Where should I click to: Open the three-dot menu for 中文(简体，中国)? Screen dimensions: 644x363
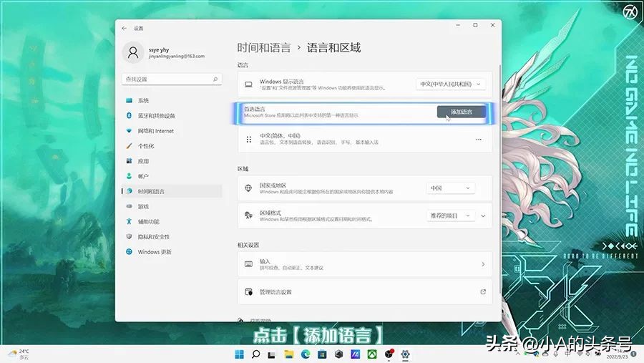[x=479, y=140]
